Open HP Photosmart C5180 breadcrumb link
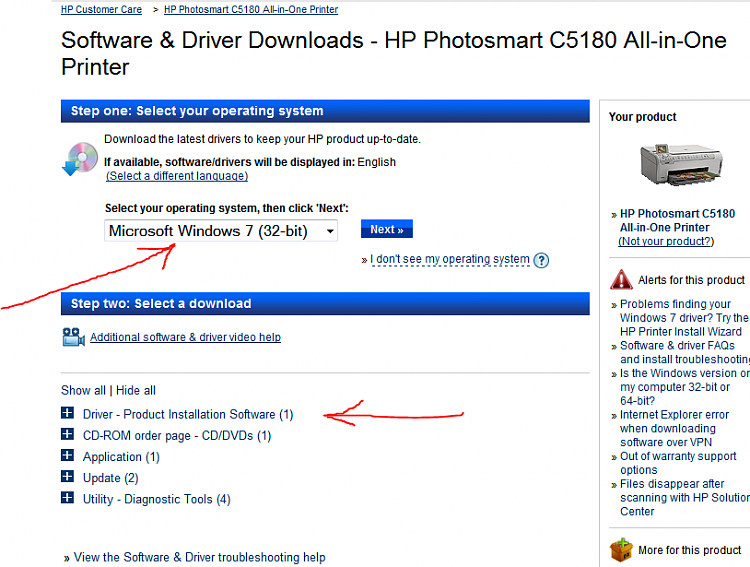Image resolution: width=750 pixels, height=567 pixels. tap(251, 10)
